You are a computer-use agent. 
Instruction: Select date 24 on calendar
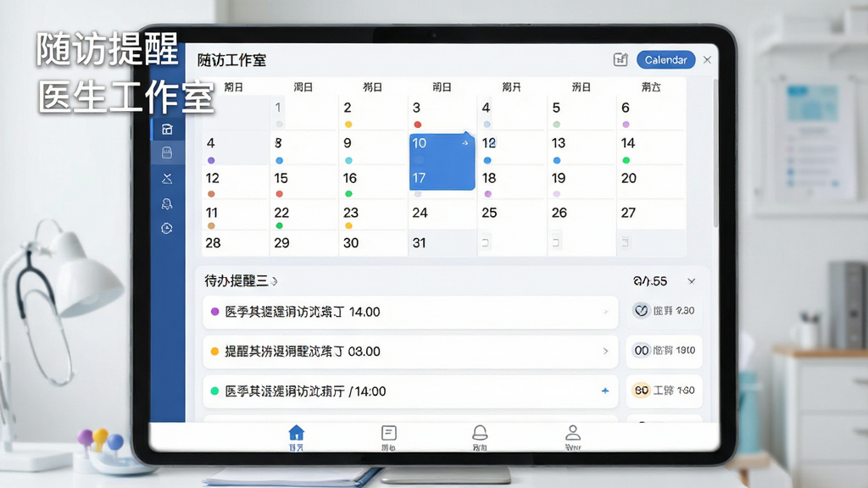point(442,216)
